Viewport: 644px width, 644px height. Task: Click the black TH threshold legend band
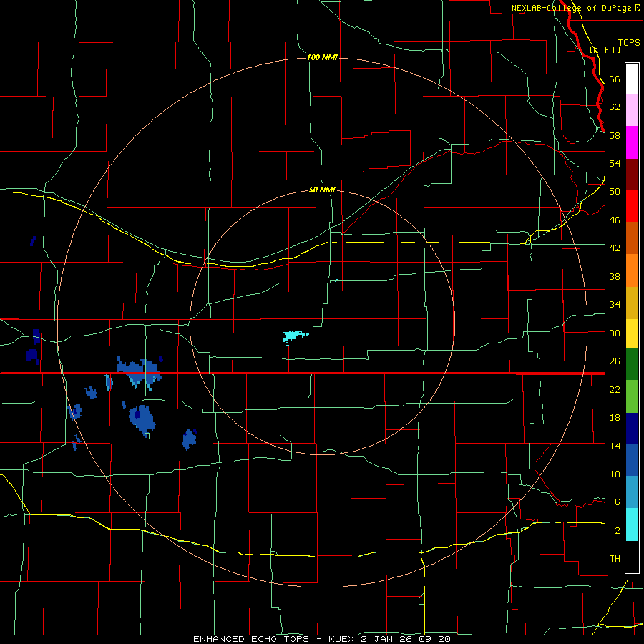pyautogui.click(x=632, y=557)
